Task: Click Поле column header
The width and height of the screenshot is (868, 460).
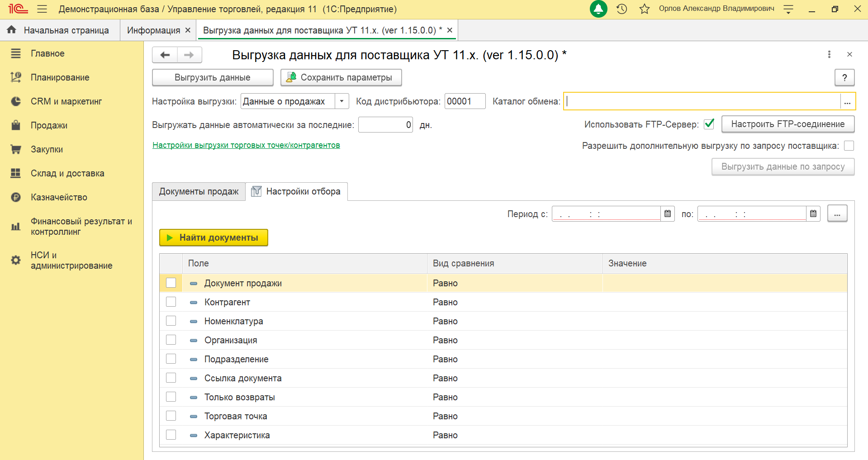Action: [x=304, y=263]
